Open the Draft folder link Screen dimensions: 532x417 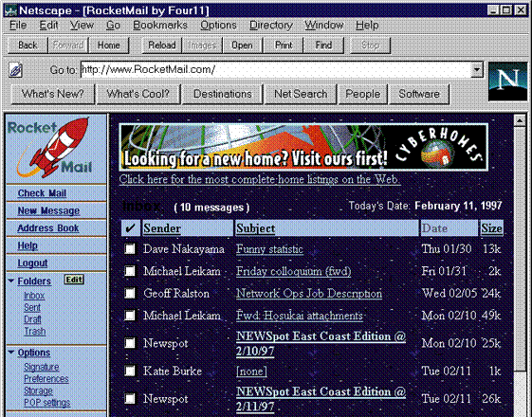[x=32, y=319]
